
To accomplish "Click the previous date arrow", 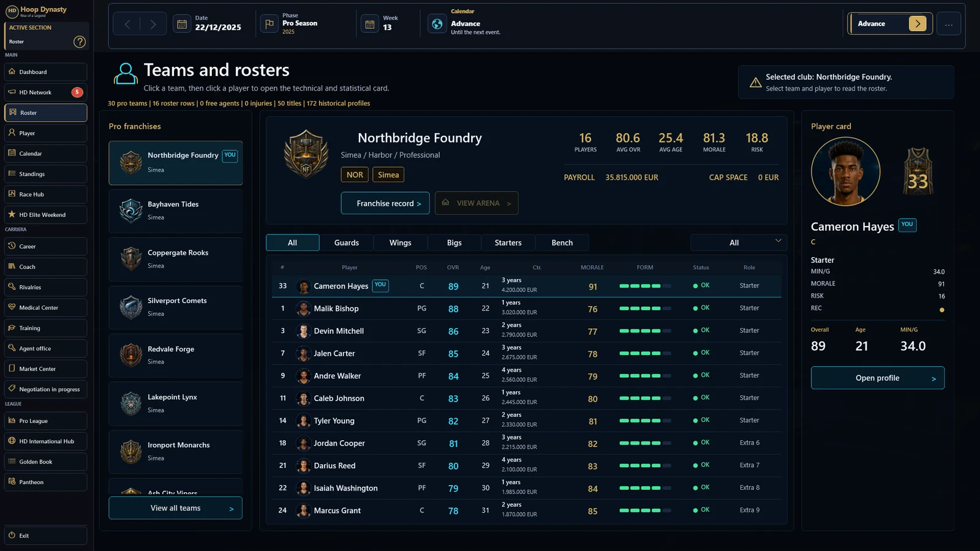I will [127, 24].
